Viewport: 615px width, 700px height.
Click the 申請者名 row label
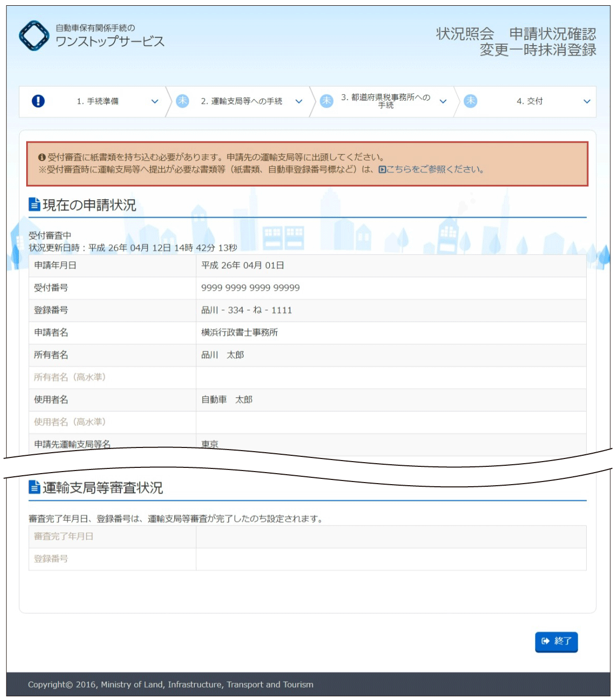(x=51, y=333)
